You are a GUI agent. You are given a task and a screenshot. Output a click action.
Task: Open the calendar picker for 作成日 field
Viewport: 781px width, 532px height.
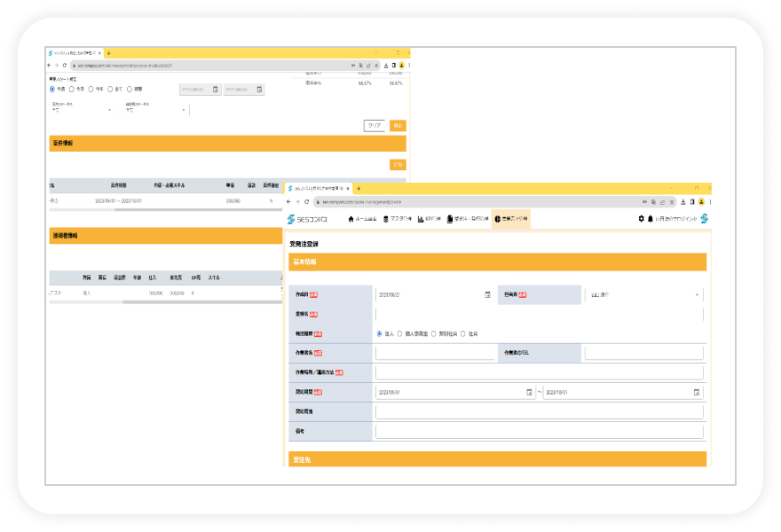[487, 294]
